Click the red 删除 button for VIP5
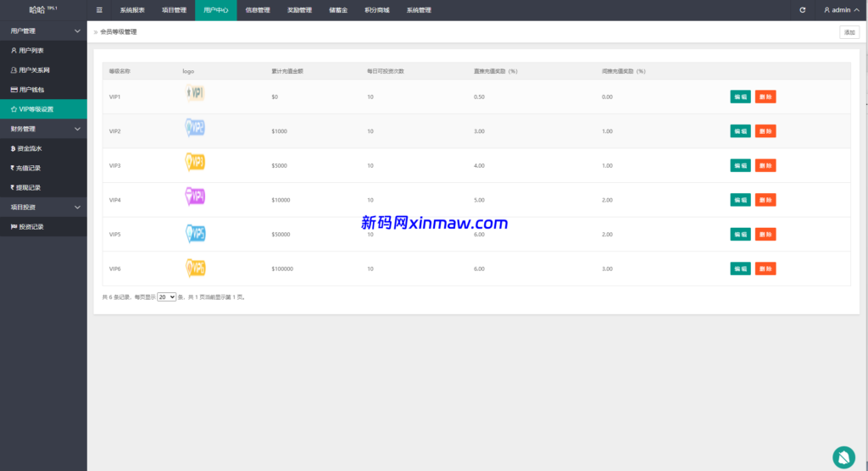 765,234
